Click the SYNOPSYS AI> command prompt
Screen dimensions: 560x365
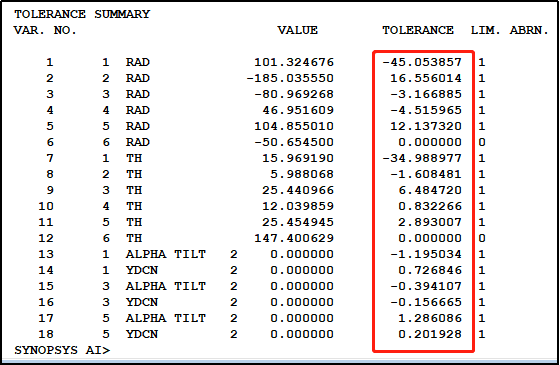tap(62, 350)
